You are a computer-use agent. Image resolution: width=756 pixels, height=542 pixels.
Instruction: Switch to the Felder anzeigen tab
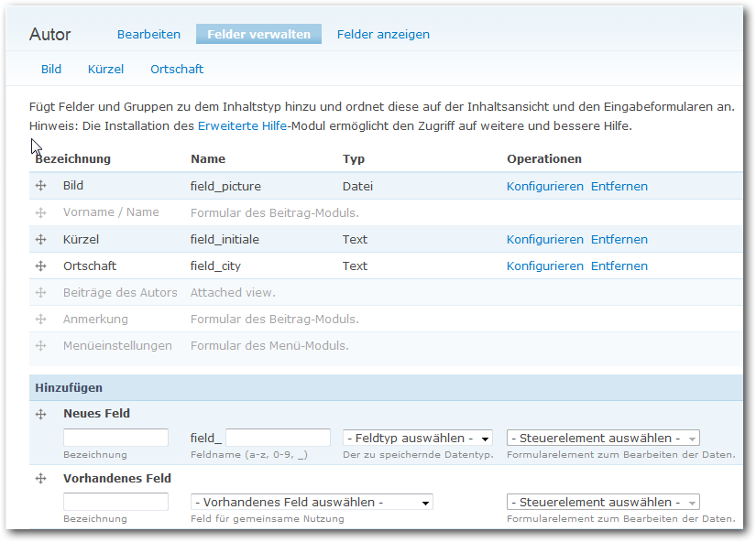click(x=383, y=35)
